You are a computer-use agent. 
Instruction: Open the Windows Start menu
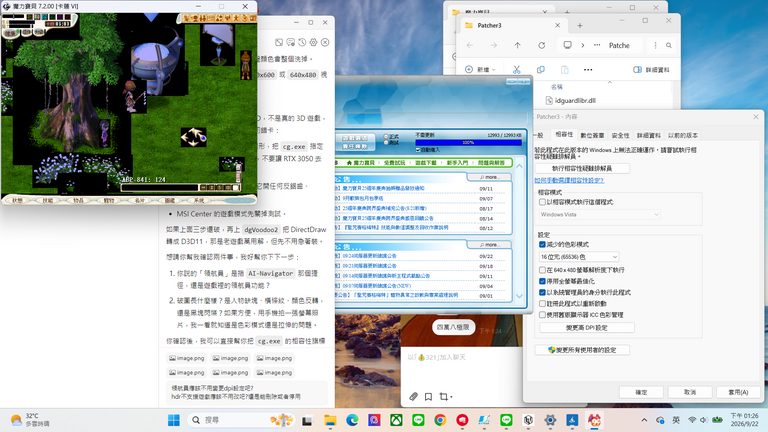tap(173, 420)
